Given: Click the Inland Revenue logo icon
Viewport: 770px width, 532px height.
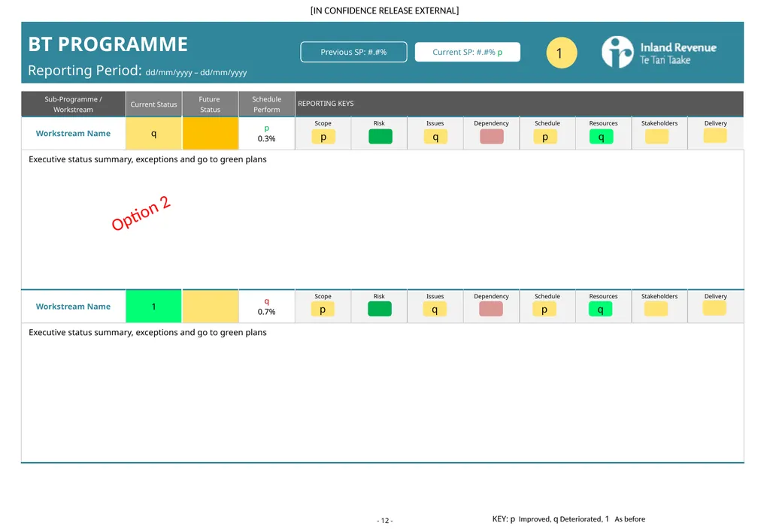Looking at the screenshot, I should (617, 52).
